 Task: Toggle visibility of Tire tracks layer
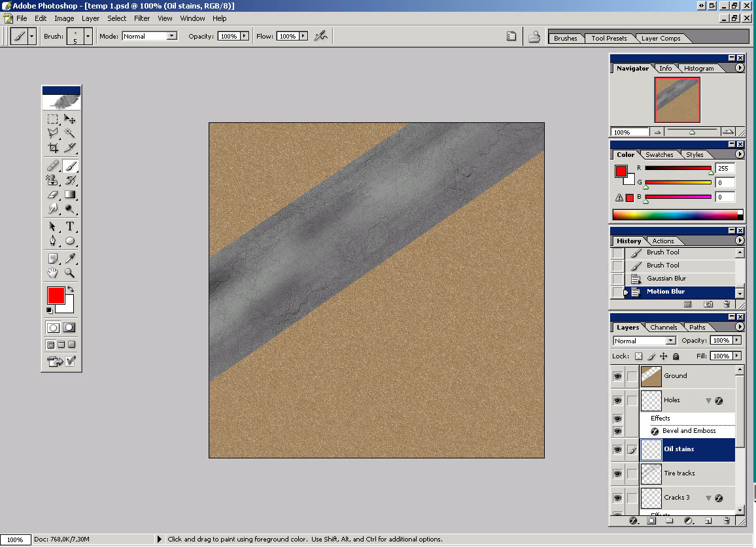[617, 473]
